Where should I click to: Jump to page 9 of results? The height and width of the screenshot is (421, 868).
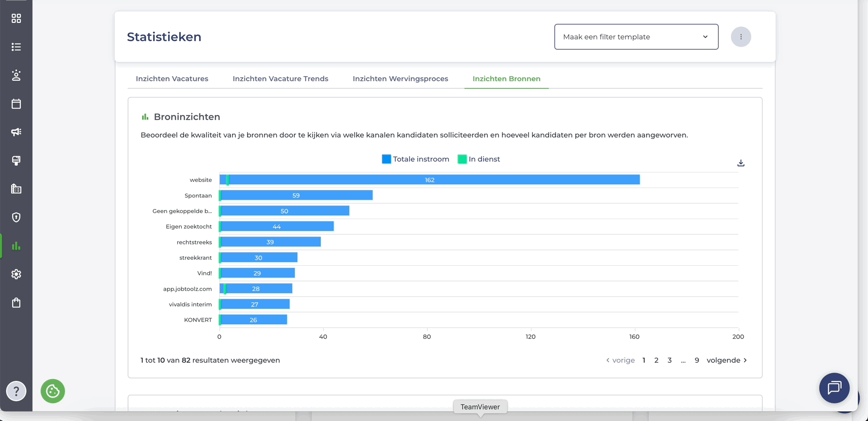click(696, 360)
